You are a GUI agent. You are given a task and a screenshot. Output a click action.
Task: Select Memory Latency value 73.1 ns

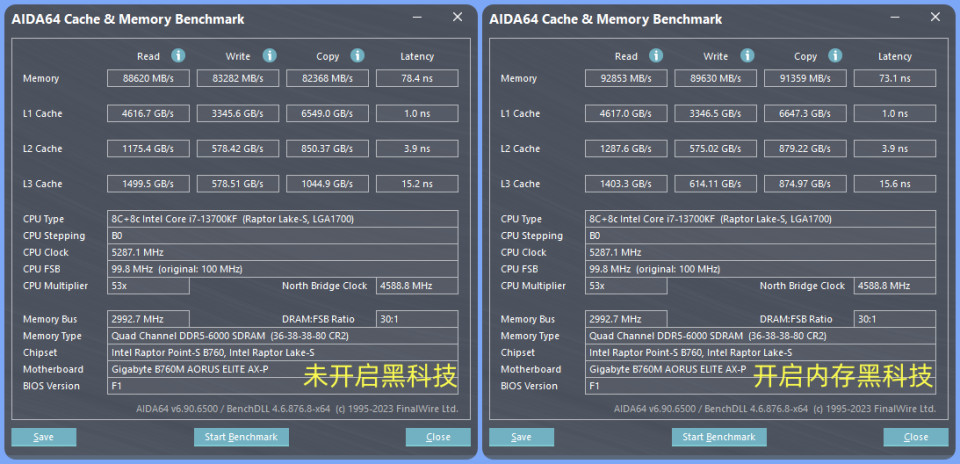click(x=894, y=78)
